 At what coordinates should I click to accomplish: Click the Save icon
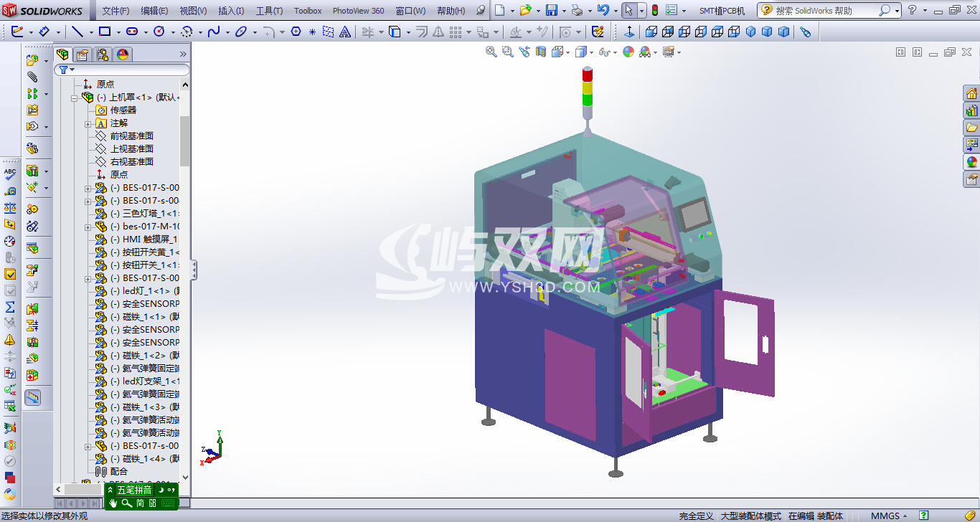coord(552,10)
